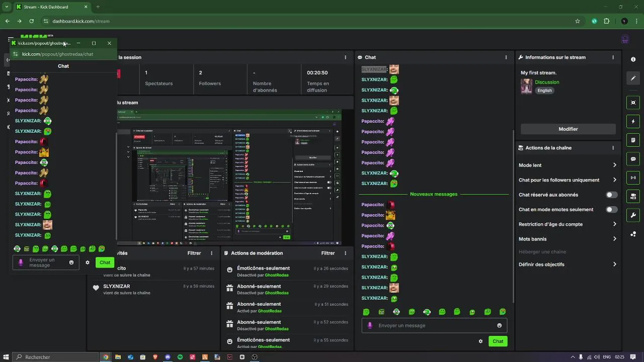Open Chrome tab search dropdown
The width and height of the screenshot is (644, 362).
tap(7, 7)
